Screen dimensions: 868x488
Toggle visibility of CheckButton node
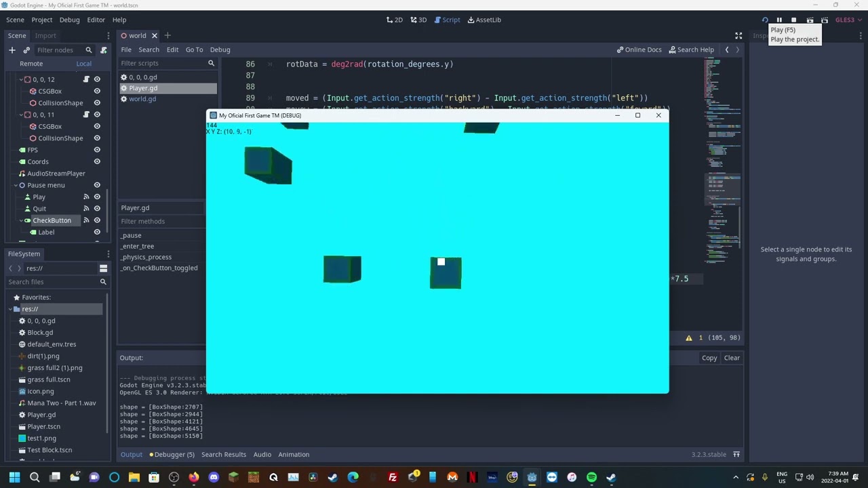point(97,220)
